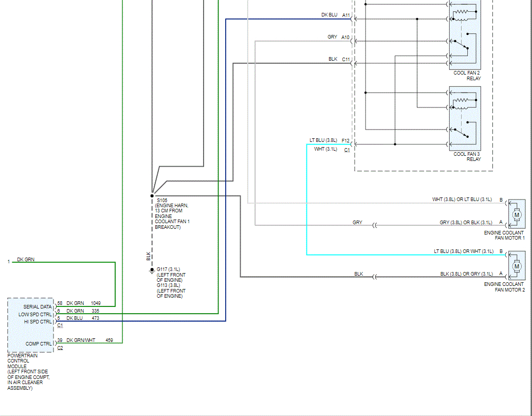Click the COMP CTRL pin label
Viewport: 532px width, 416px height.
[39, 343]
